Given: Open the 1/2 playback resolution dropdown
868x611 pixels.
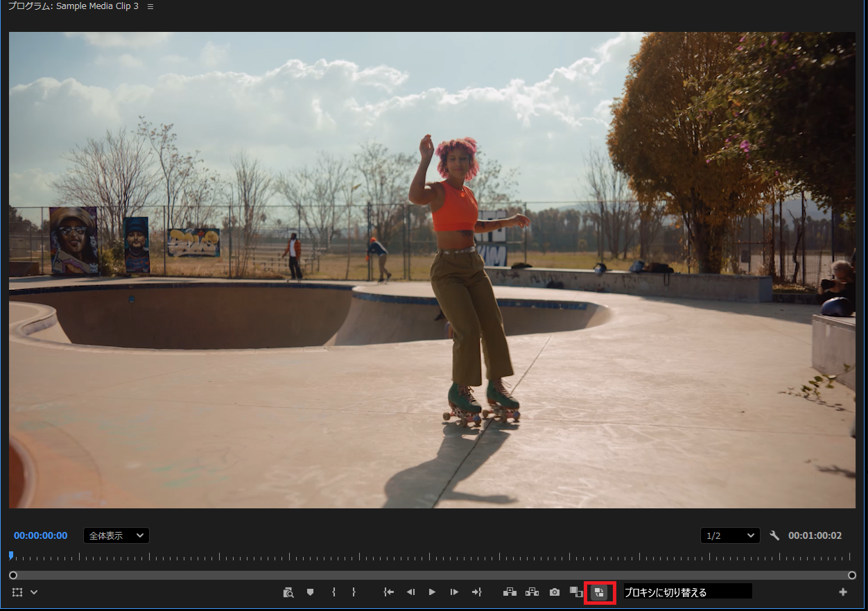Looking at the screenshot, I should point(730,535).
